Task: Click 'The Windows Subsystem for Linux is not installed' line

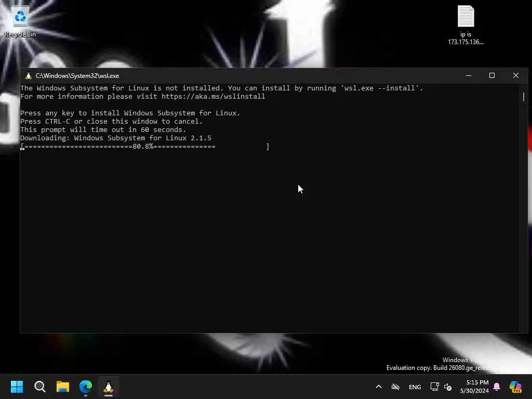Action: click(221, 88)
